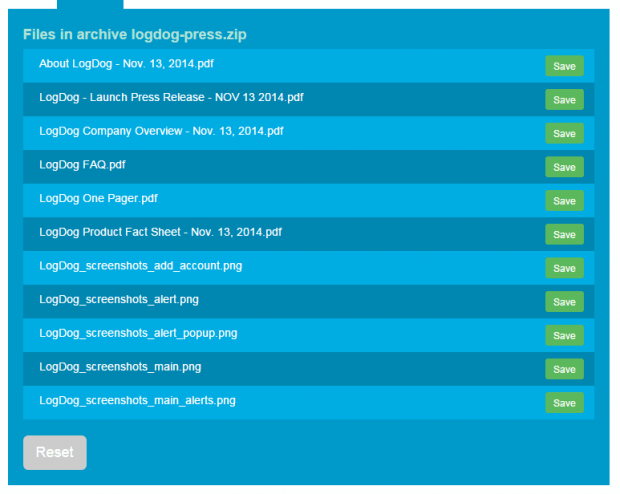The image size is (620, 494).
Task: Click LogDog_screenshots_main.png file name
Action: (120, 367)
